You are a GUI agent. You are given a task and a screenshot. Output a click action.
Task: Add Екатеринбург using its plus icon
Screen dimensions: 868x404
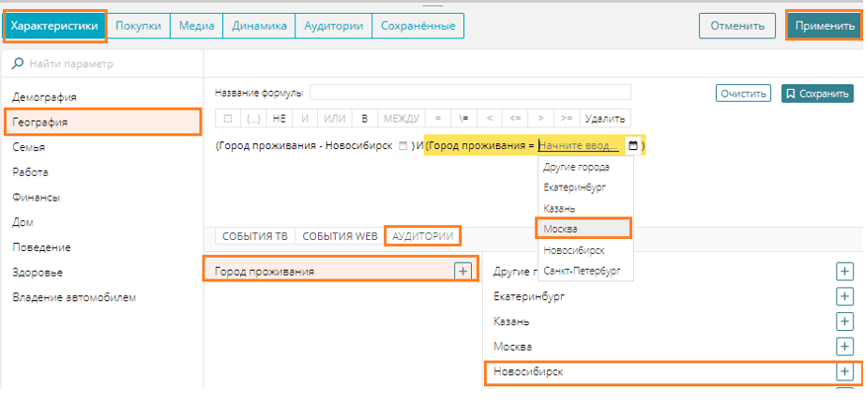click(844, 295)
